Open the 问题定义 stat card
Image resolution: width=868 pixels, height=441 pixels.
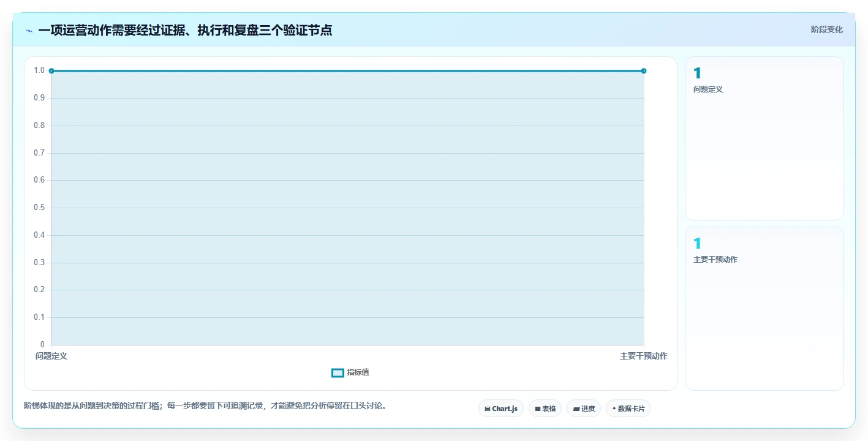pyautogui.click(x=764, y=138)
